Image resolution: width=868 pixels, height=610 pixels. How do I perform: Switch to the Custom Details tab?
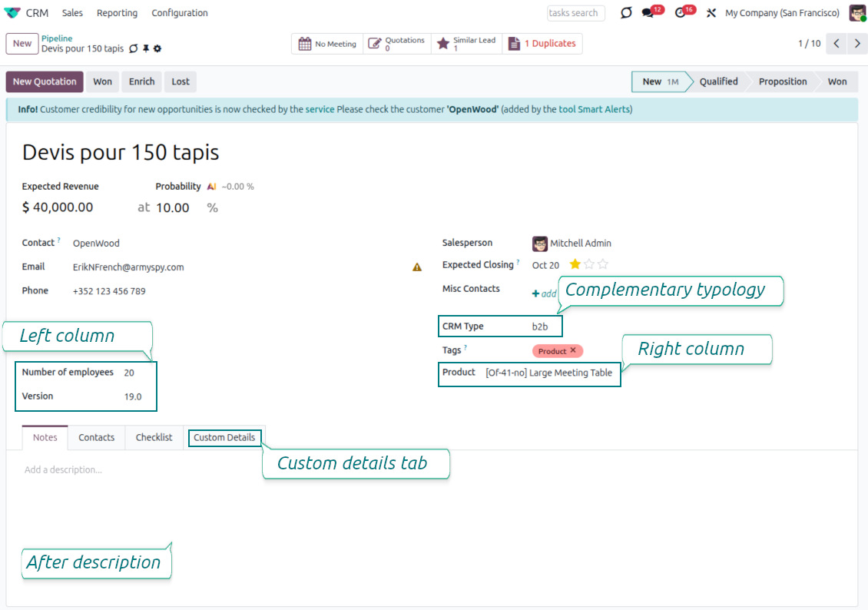pyautogui.click(x=224, y=438)
